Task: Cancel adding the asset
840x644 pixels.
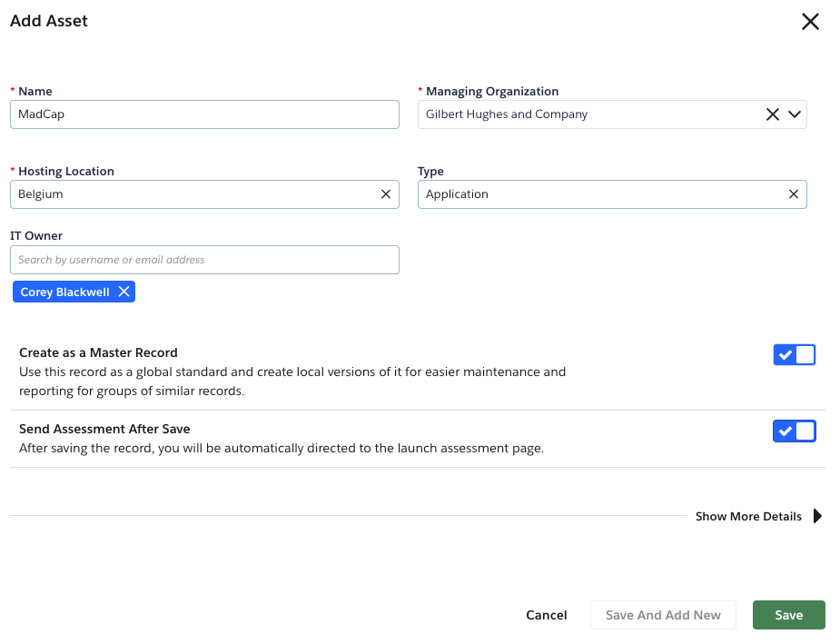Action: coord(546,615)
